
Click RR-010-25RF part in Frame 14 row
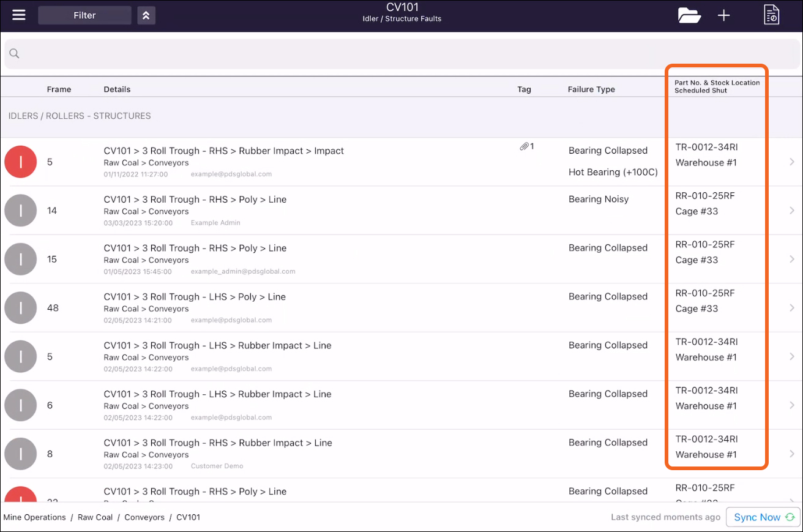pos(704,196)
